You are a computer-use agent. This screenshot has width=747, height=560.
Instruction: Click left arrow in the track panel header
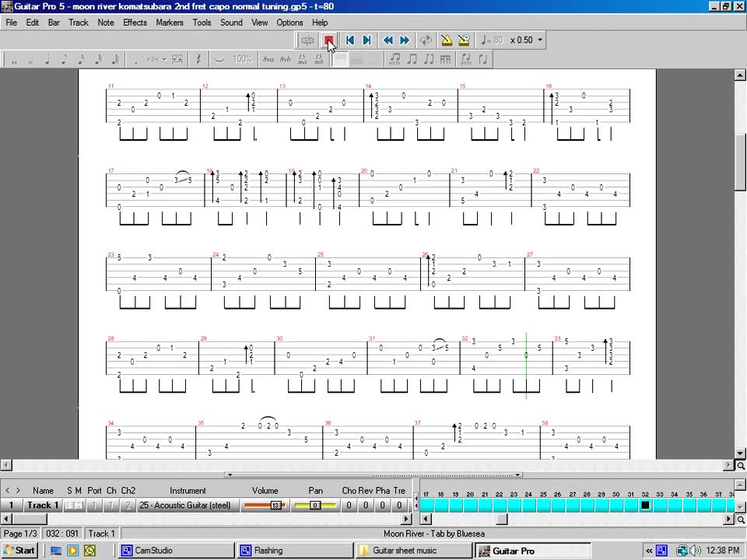(7, 491)
